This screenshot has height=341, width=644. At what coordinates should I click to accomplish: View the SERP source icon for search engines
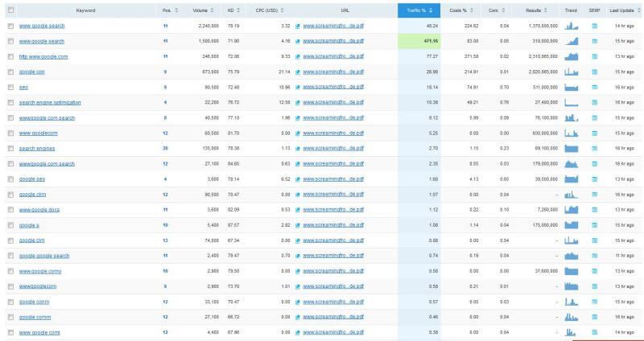tap(594, 149)
